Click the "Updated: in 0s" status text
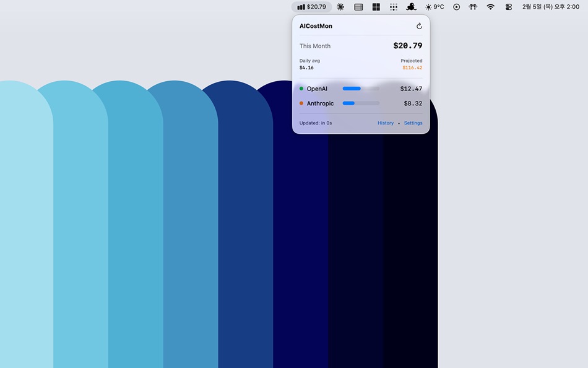The height and width of the screenshot is (368, 588). (x=316, y=123)
